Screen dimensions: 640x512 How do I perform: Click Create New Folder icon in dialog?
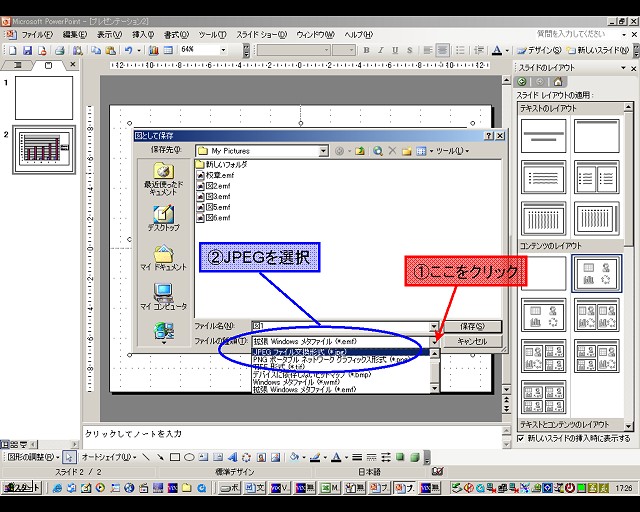coord(406,151)
